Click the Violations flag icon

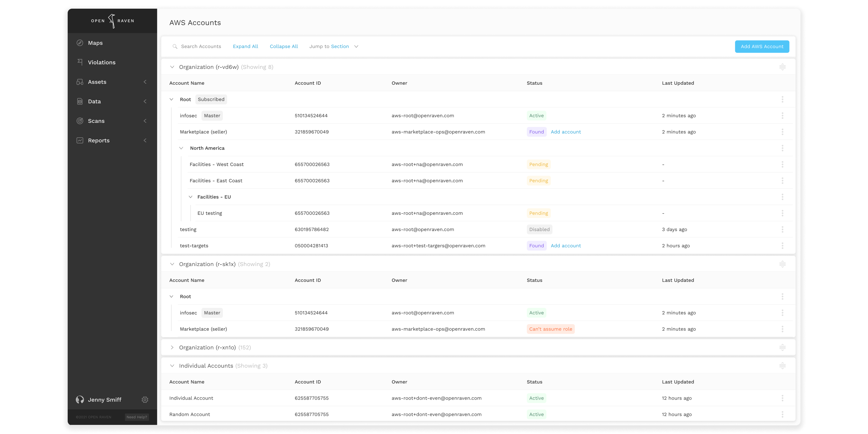click(x=80, y=62)
